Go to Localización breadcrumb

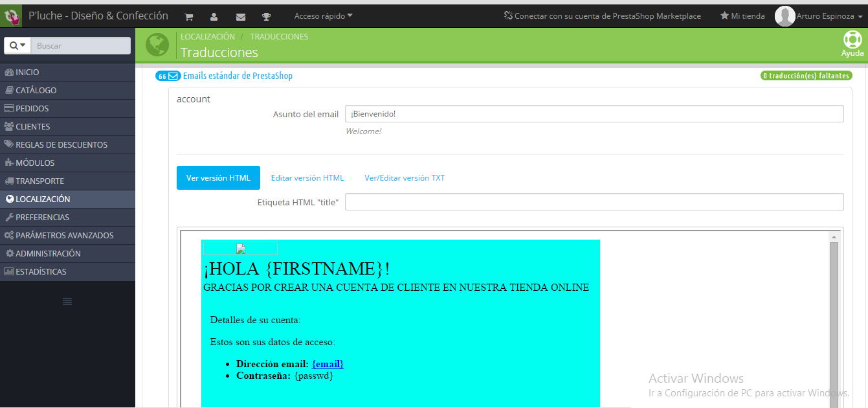[208, 37]
